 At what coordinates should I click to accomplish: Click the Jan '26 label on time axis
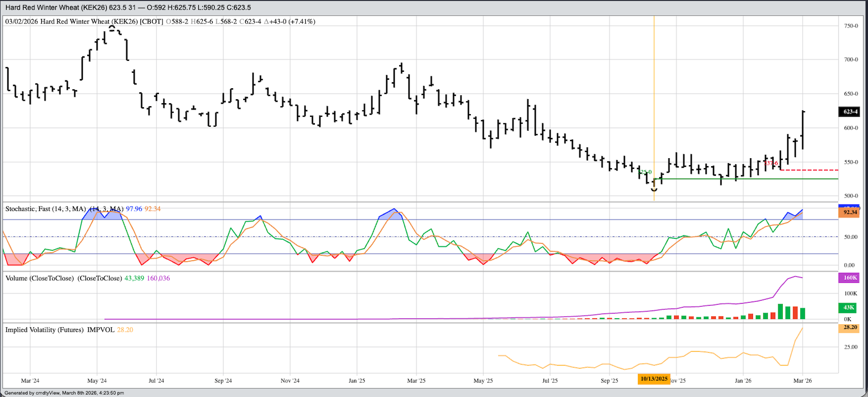point(743,381)
